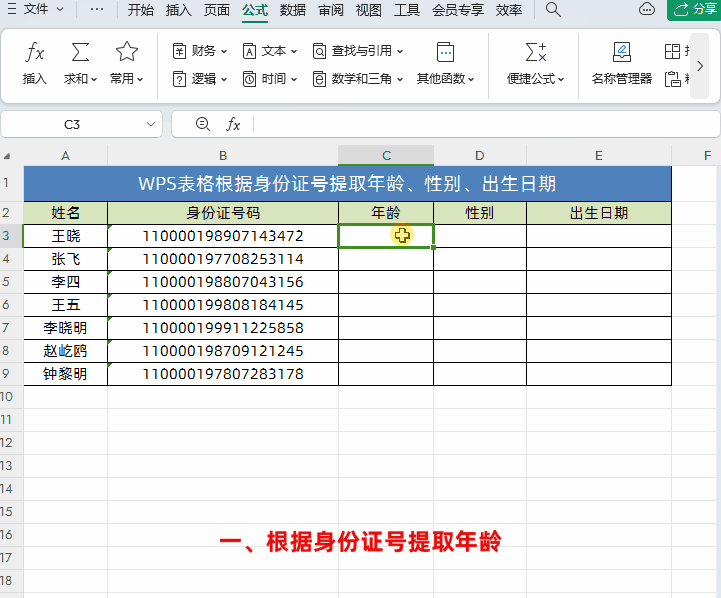
Task: Click the fx icon in formula bar
Action: tap(233, 124)
